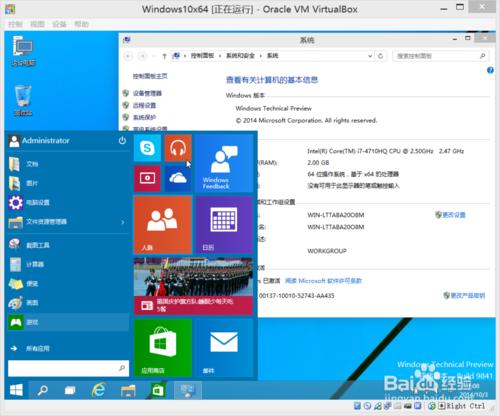Open VirtualBox 控制 menu

(x=15, y=24)
